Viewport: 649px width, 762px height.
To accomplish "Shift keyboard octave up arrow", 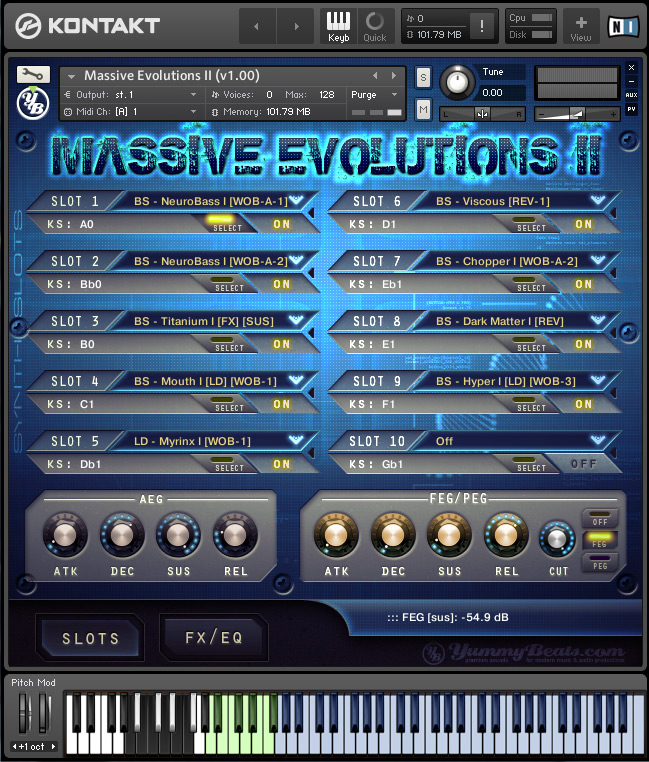I will [53, 746].
